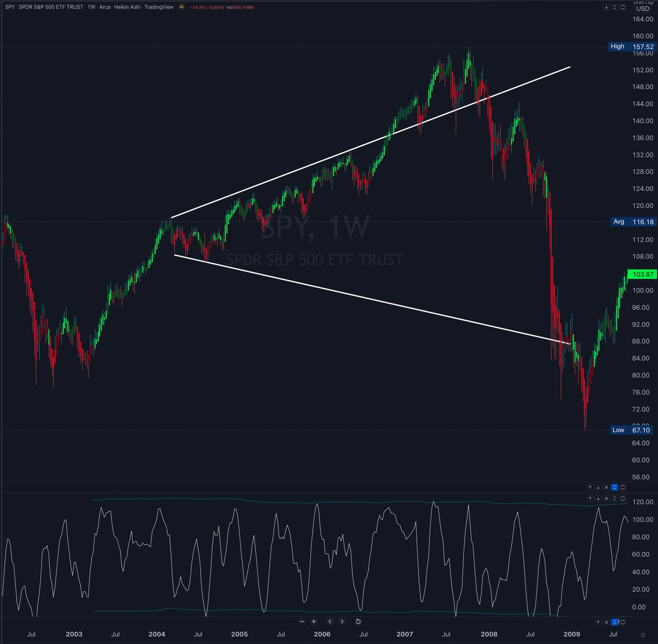Click the green 103.87 last price label
The height and width of the screenshot is (644, 658).
tap(642, 274)
